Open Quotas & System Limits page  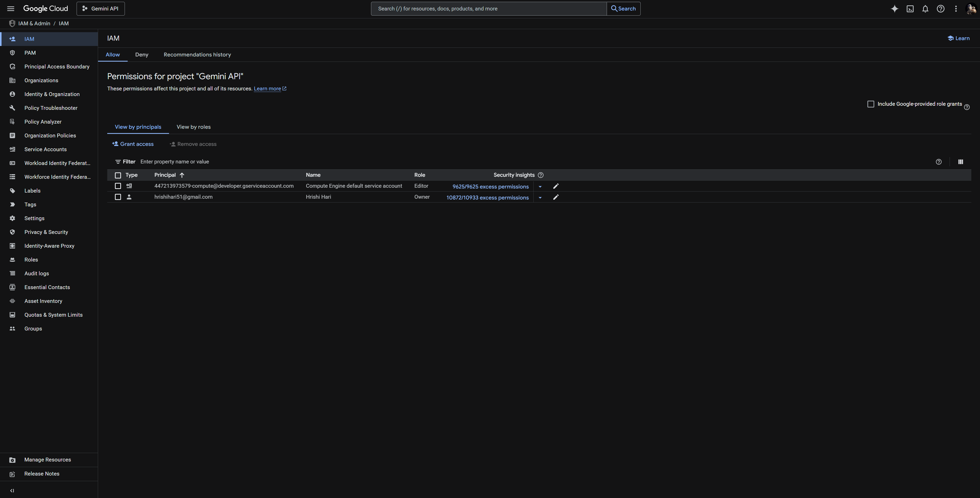pos(49,315)
